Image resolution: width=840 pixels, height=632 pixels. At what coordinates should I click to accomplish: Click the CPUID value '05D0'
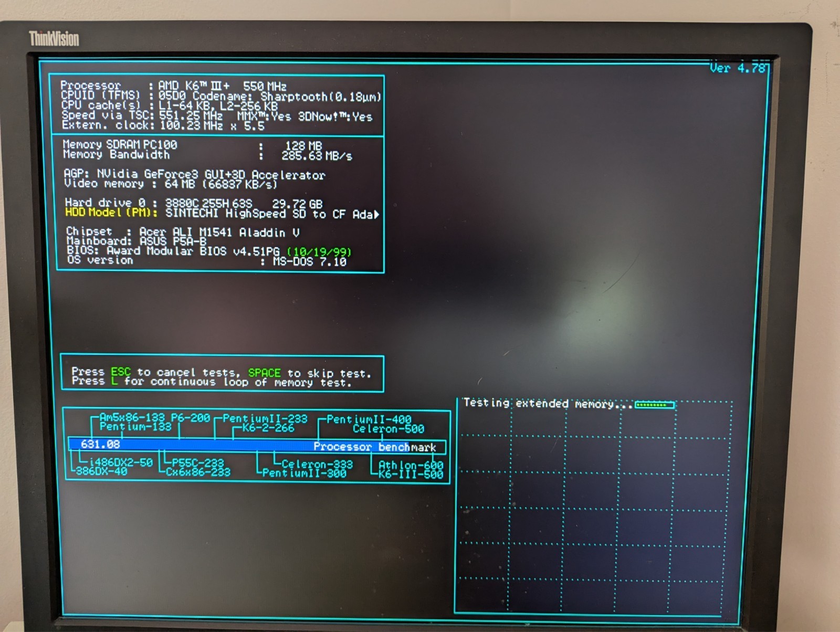point(172,96)
